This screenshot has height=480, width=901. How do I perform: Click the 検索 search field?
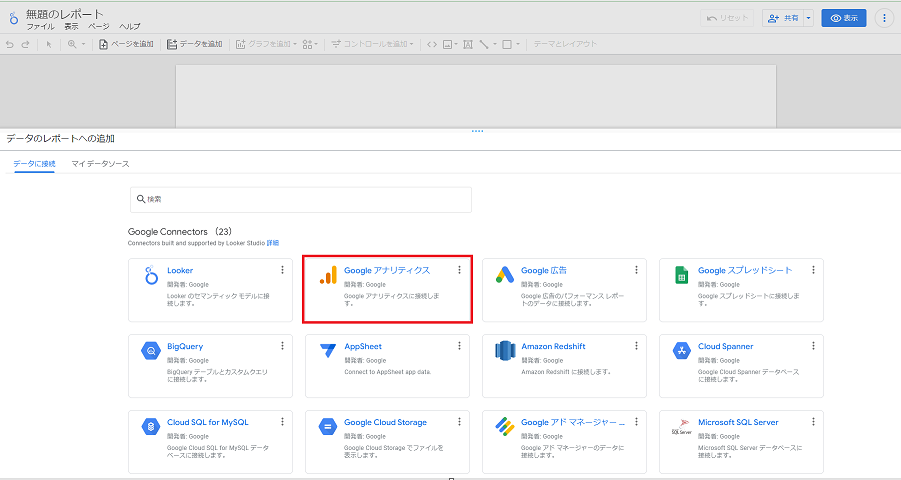(x=300, y=199)
